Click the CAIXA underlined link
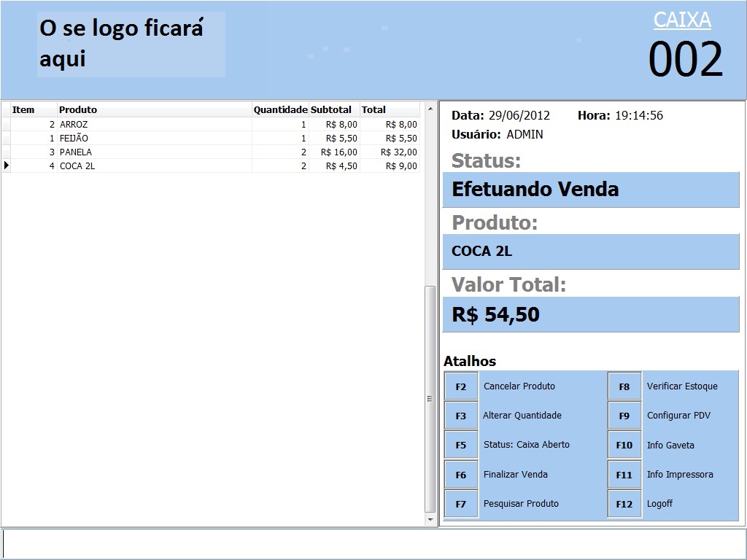This screenshot has height=560, width=747. (682, 20)
